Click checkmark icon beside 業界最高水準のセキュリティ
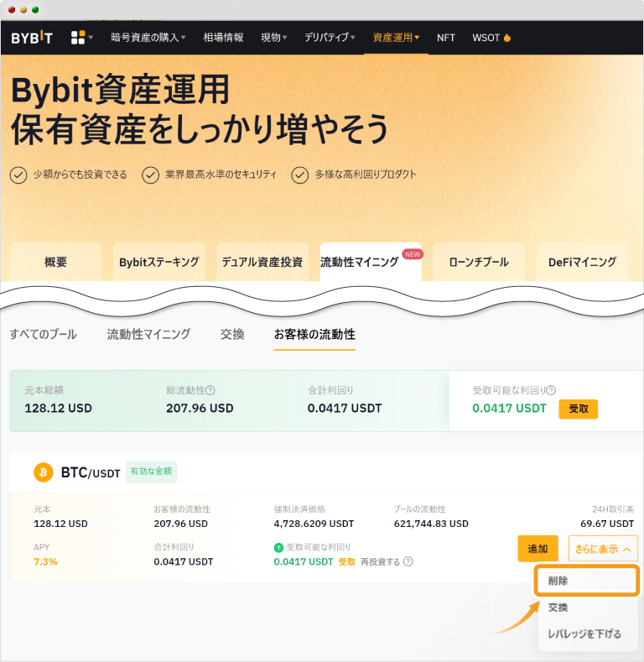The image size is (644, 662). pos(150,175)
